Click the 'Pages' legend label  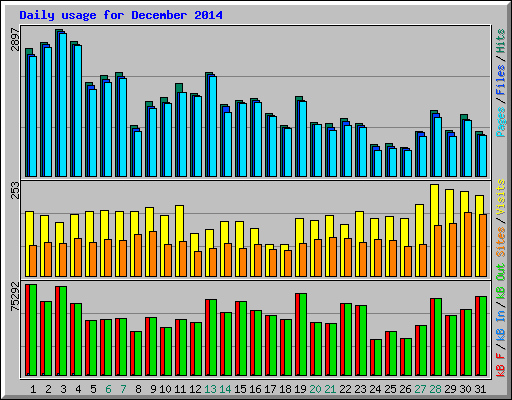coord(500,122)
